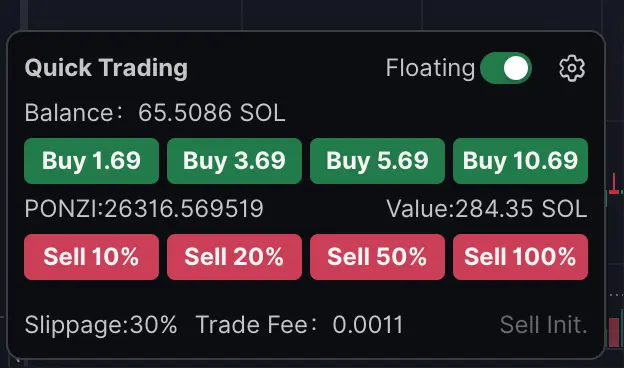Click the PONZI:26316.569519 amount
Screen dimensions: 624x368
pos(144,208)
